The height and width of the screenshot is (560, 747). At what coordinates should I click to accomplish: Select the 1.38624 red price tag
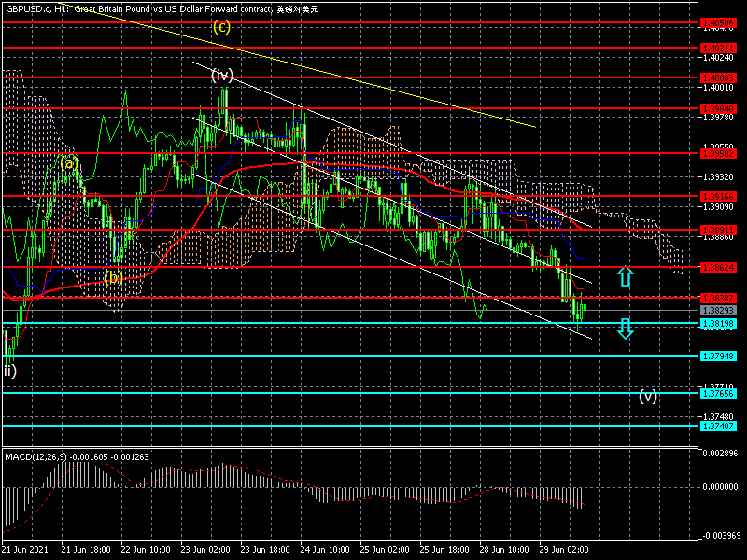[718, 267]
